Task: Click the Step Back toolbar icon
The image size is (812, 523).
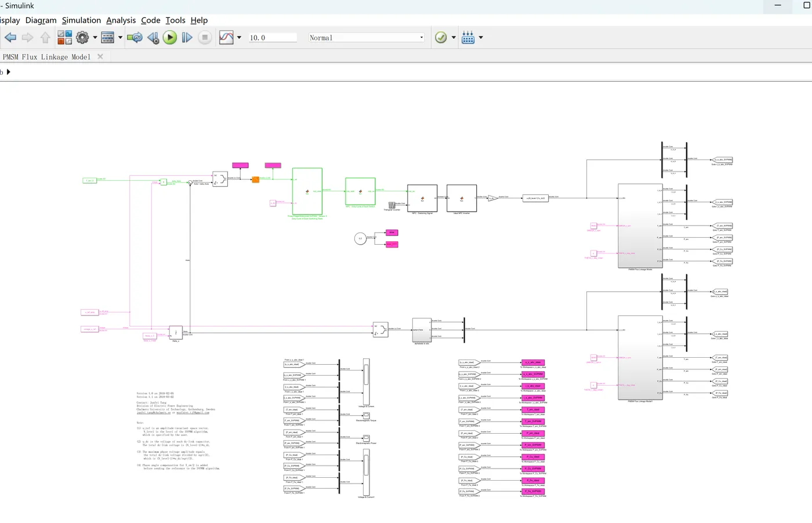Action: 153,38
